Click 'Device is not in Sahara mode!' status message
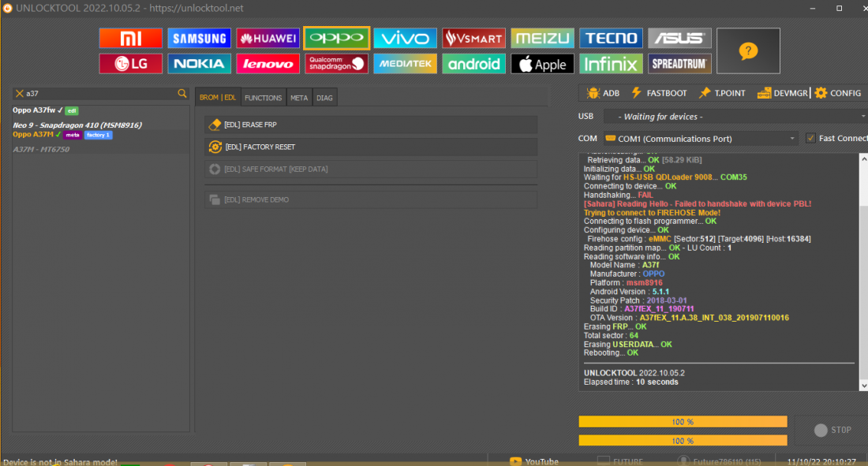Screen dimensions: 868x466 pyautogui.click(x=60, y=462)
